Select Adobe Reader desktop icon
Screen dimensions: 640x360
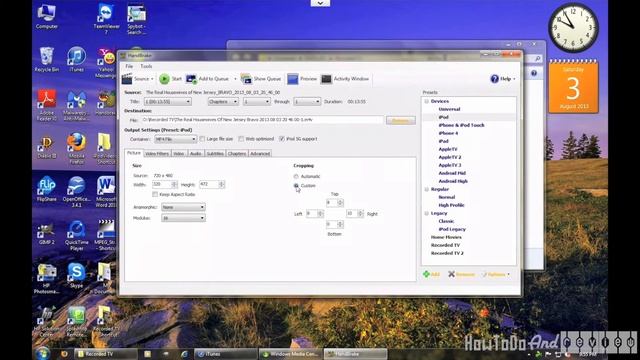coord(47,105)
